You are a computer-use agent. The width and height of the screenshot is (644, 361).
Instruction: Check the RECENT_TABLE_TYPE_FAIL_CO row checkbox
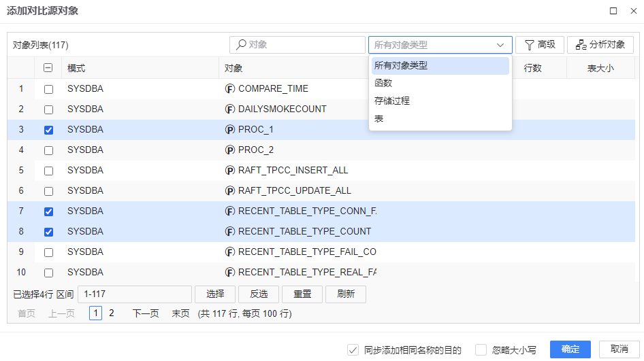point(48,252)
